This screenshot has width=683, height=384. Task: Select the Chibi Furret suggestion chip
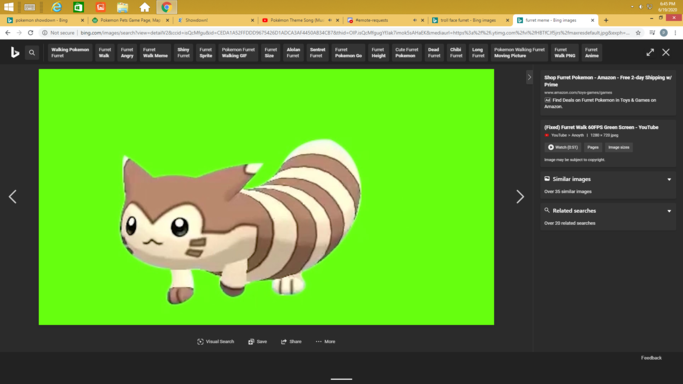point(456,53)
